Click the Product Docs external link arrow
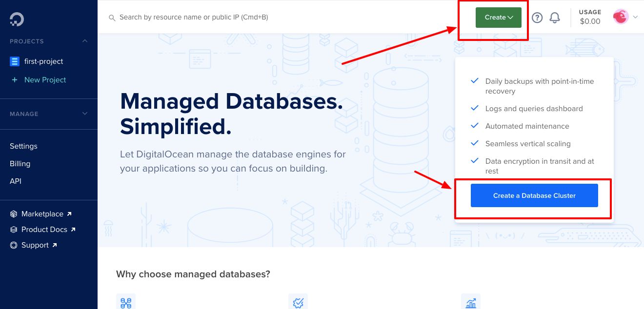The image size is (644, 309). (x=73, y=229)
